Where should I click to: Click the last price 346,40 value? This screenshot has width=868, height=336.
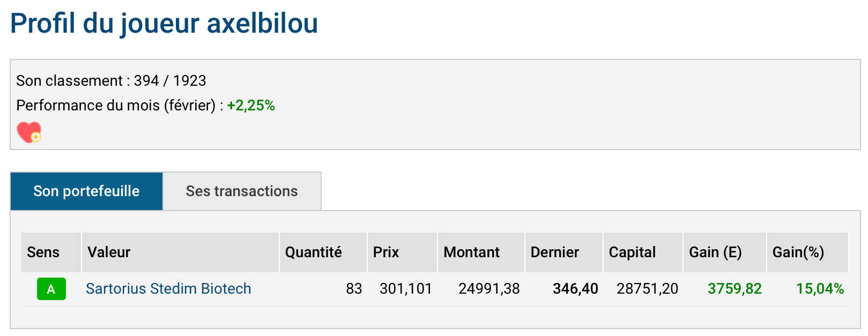[x=575, y=289]
